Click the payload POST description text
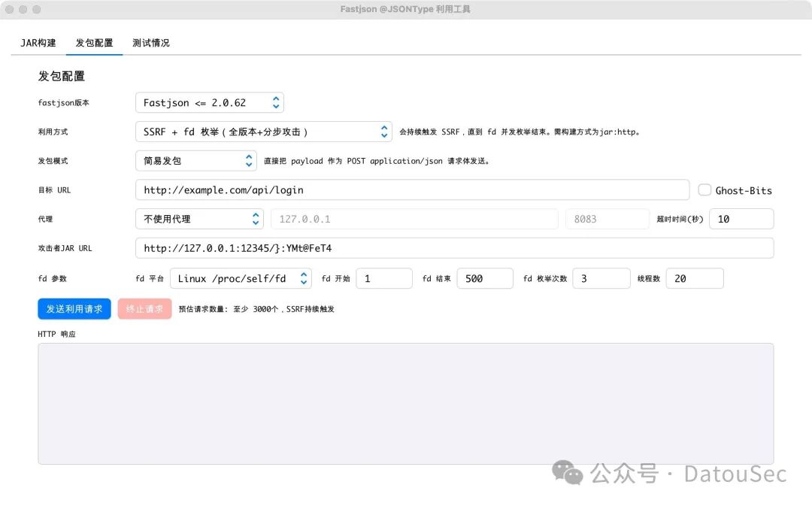The image size is (812, 506). [377, 161]
